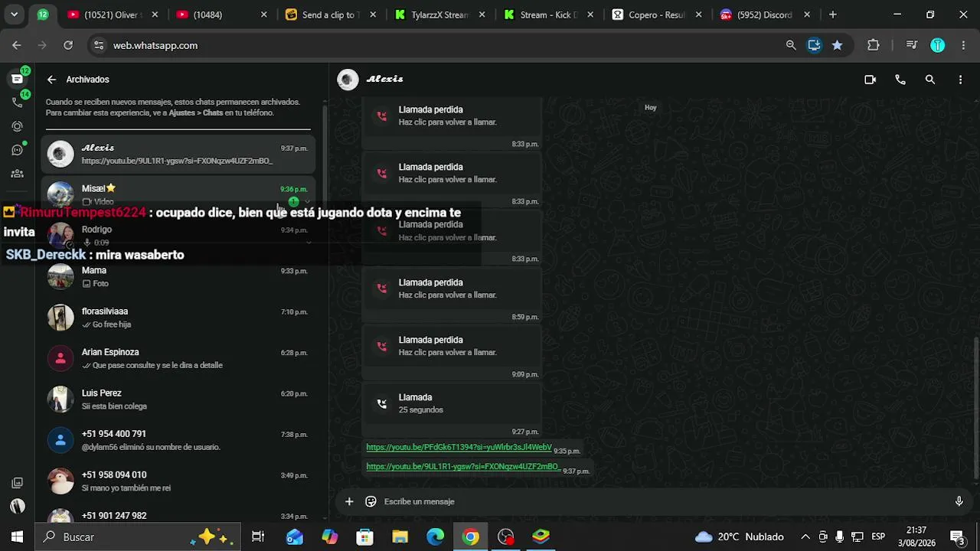The height and width of the screenshot is (551, 980).
Task: Open the Arian Espinoza chat
Action: point(178,358)
